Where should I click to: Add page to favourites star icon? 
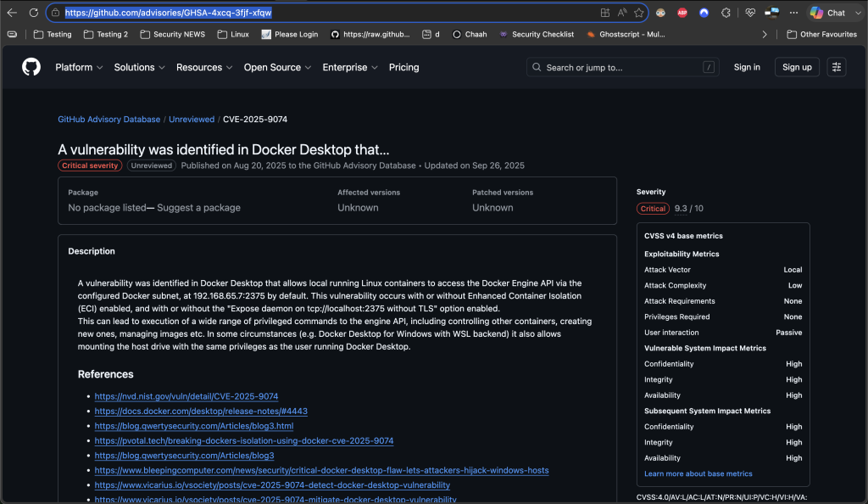click(639, 12)
